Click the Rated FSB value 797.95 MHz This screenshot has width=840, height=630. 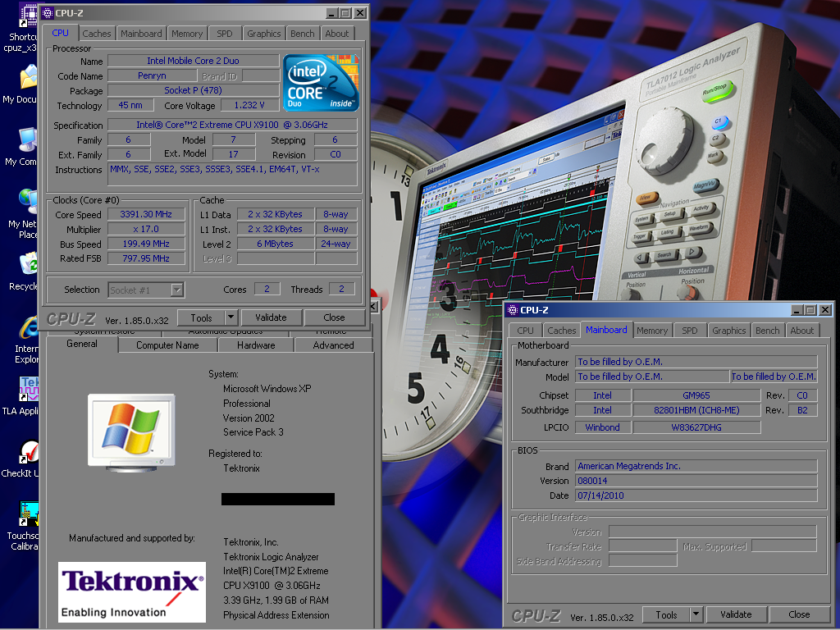point(146,258)
